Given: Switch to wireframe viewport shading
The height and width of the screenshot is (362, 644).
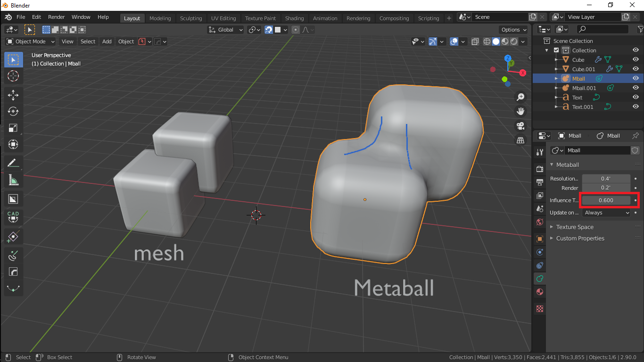Looking at the screenshot, I should click(487, 41).
